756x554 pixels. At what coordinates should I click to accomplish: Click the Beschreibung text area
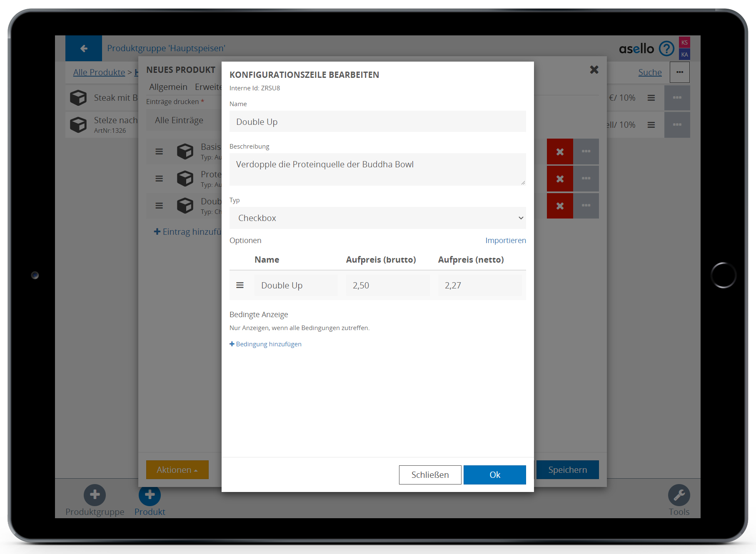point(377,169)
